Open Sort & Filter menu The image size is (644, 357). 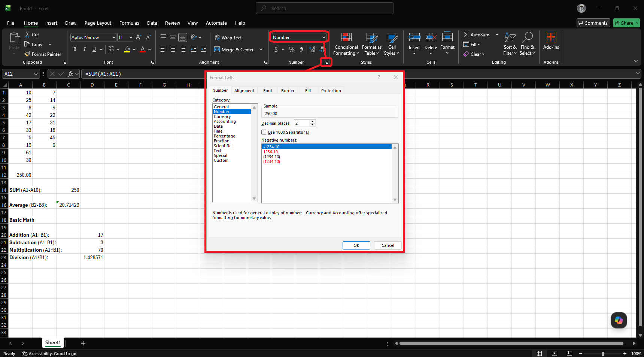coord(510,44)
